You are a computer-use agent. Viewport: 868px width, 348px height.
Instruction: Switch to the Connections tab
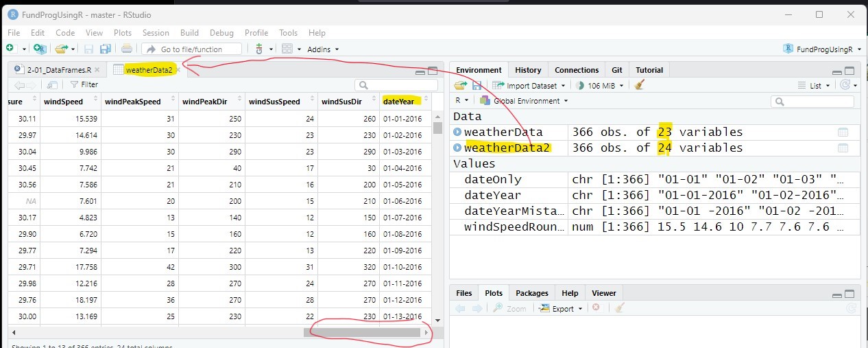(577, 70)
